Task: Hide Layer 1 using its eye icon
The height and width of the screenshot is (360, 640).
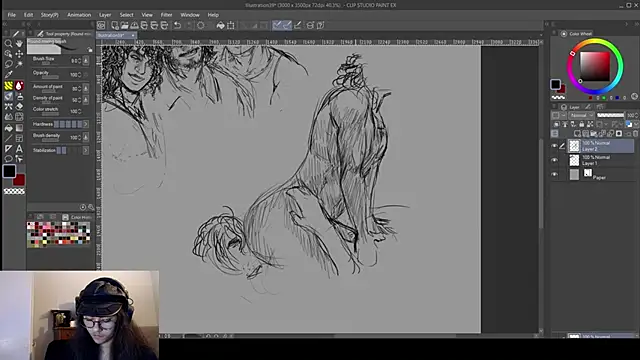Action: [554, 160]
